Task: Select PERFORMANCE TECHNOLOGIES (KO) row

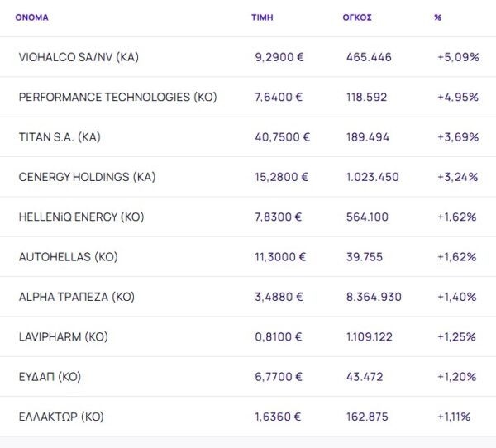Action: pyautogui.click(x=117, y=97)
